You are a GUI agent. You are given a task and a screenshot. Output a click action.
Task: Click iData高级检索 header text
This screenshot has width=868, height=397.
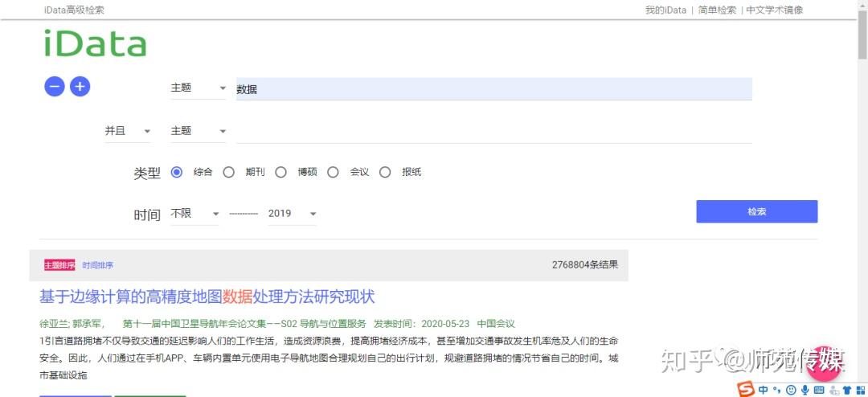(74, 10)
